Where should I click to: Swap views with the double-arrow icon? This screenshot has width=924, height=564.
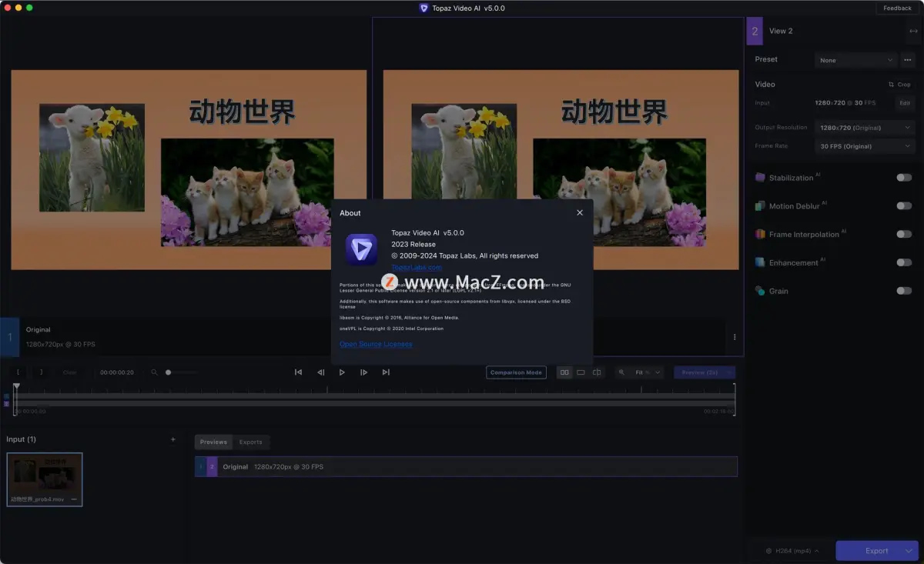coord(913,31)
